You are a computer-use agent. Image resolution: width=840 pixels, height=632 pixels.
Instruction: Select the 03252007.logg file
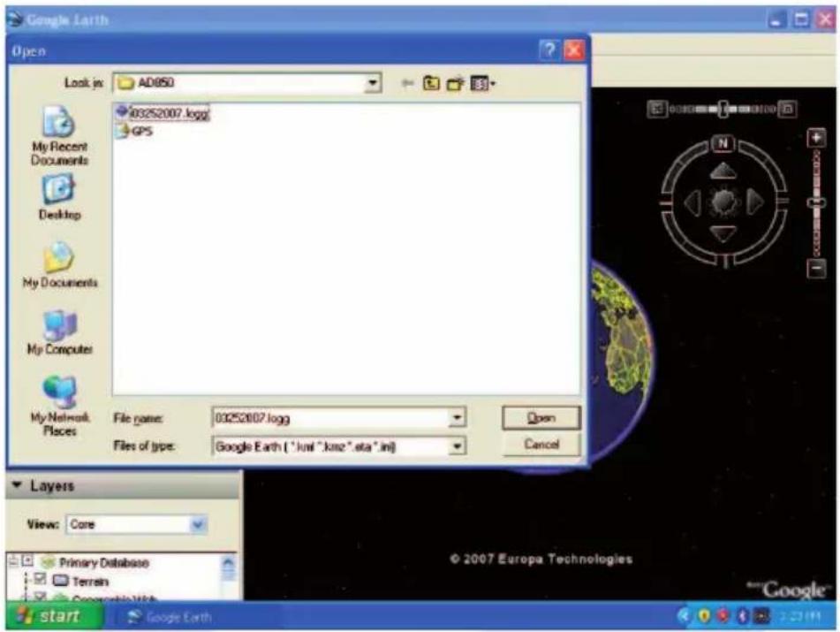click(x=163, y=113)
